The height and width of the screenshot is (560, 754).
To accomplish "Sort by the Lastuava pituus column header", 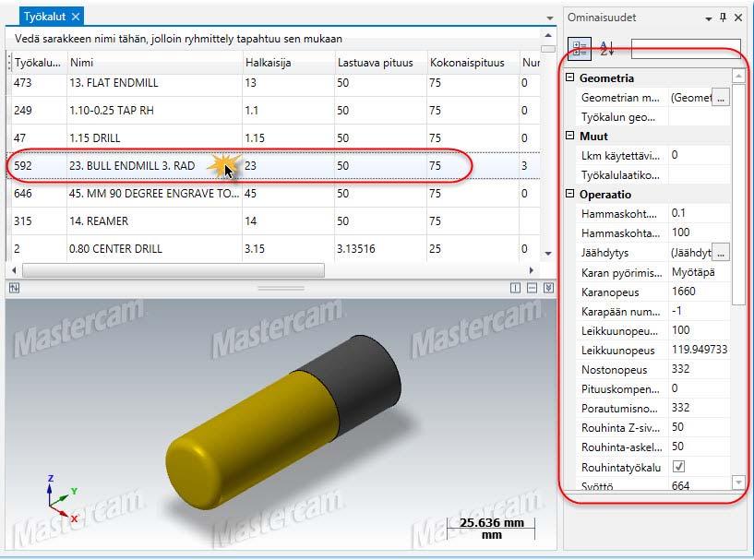I will [380, 63].
